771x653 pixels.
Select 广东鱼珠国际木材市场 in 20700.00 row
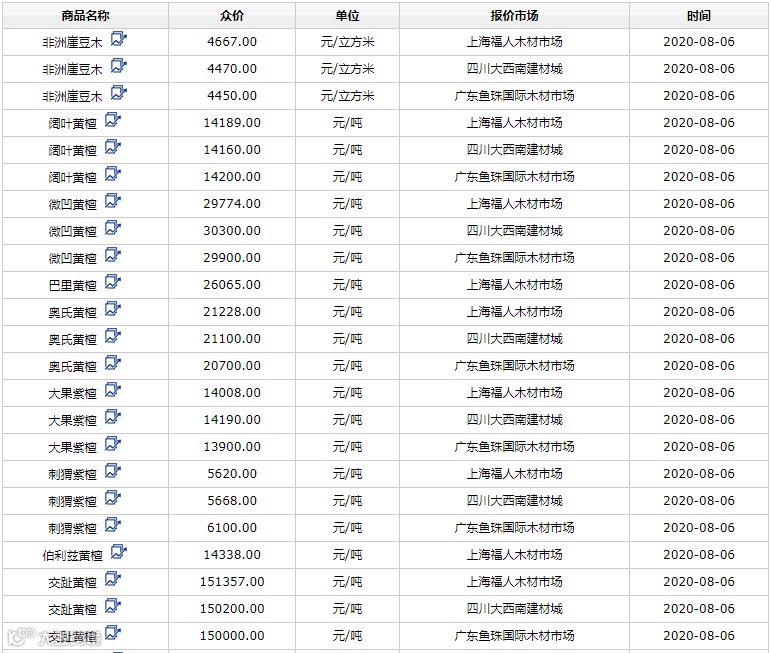tap(514, 366)
